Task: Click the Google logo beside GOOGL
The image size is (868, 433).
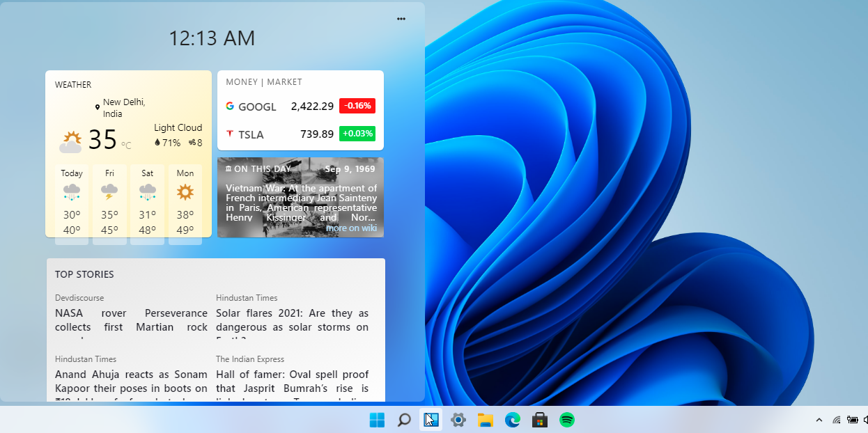Action: click(x=230, y=106)
